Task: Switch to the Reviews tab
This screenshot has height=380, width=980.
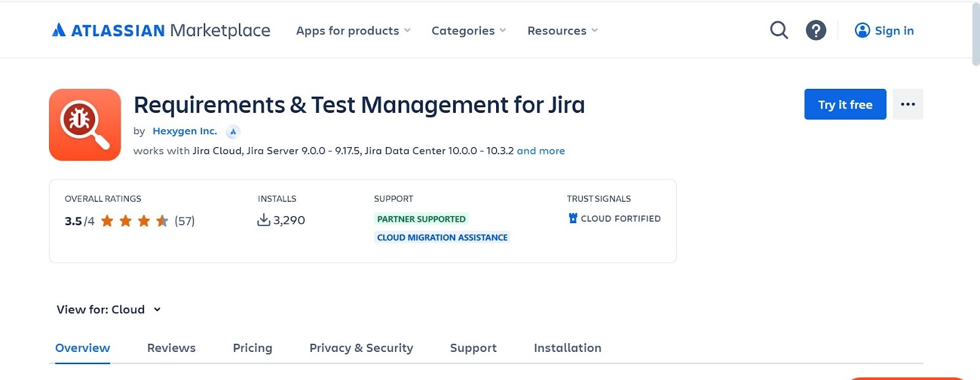Action: [x=171, y=348]
